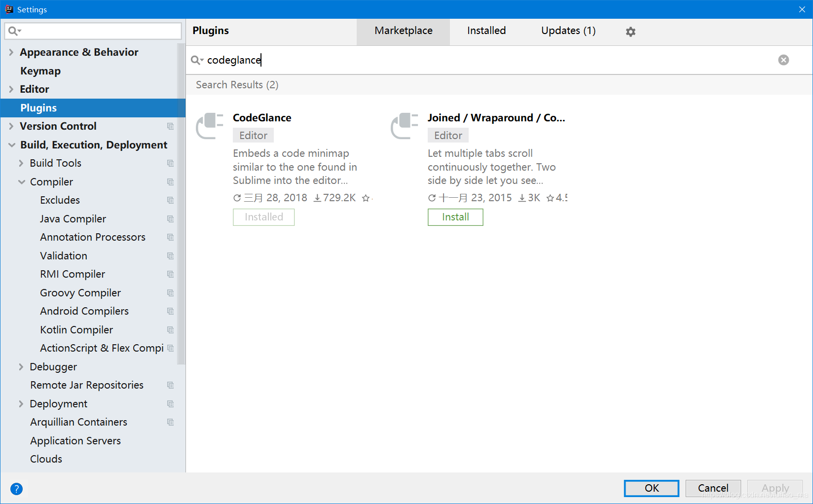Select the Editor tag under Joined / Wraparound
Screen dimensions: 813x504
pos(448,136)
